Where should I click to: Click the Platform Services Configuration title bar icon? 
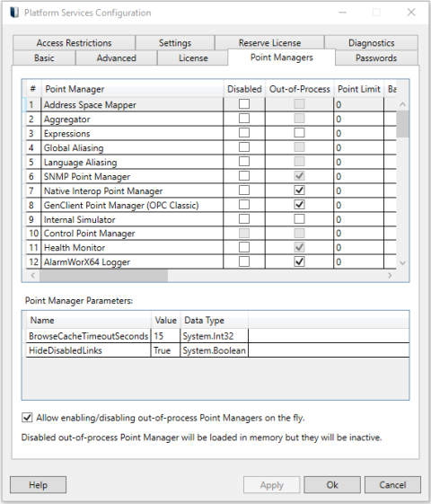[x=14, y=13]
